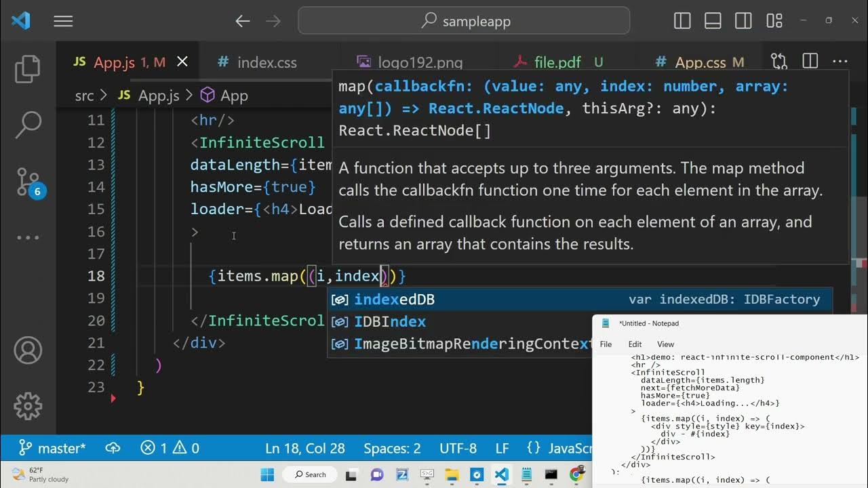Click the Customize Layout icon in title bar

click(774, 21)
